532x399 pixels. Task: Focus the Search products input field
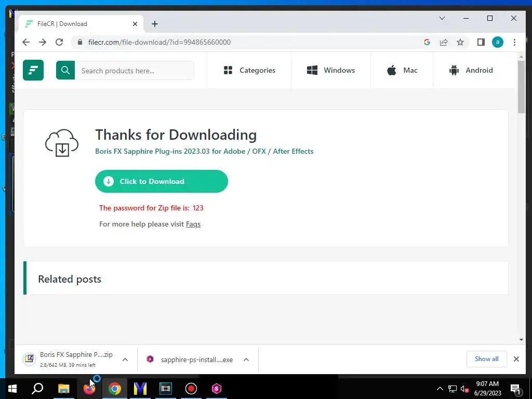coord(135,71)
